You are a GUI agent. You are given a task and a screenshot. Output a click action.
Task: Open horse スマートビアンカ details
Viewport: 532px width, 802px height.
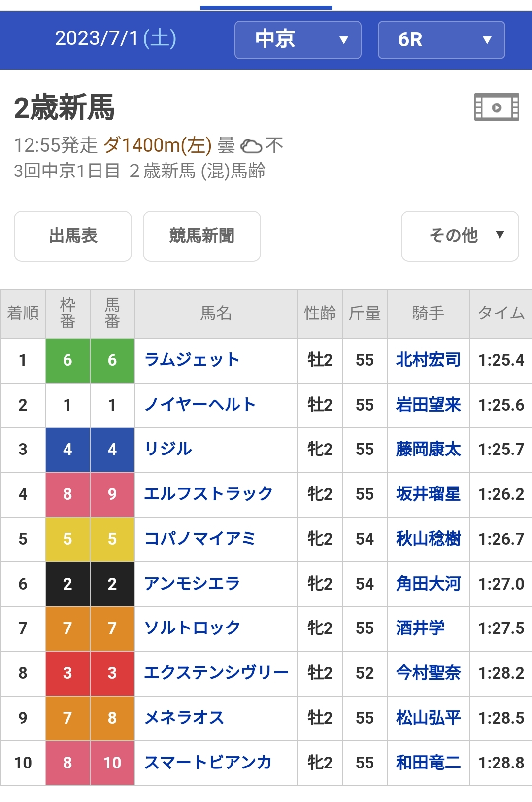tap(207, 763)
